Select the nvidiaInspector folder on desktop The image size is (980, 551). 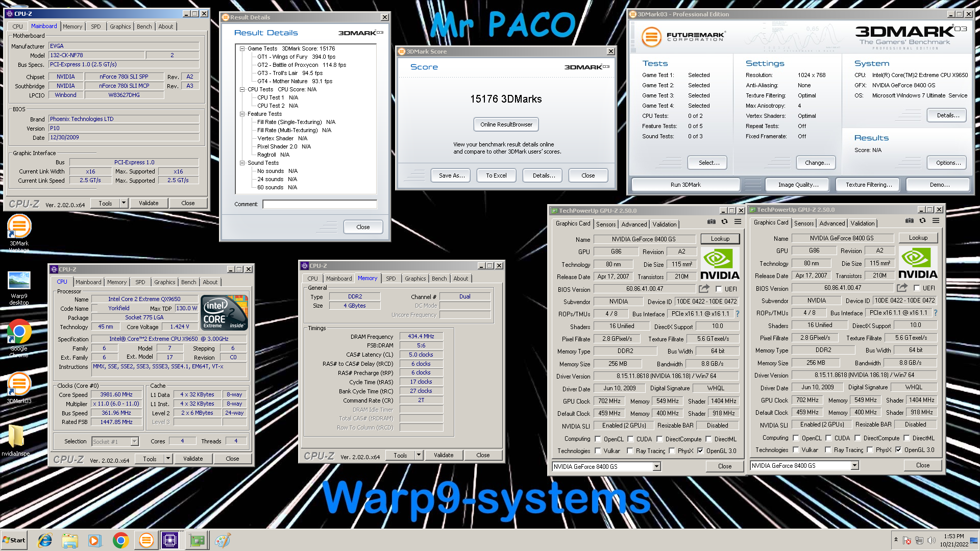[x=16, y=440]
